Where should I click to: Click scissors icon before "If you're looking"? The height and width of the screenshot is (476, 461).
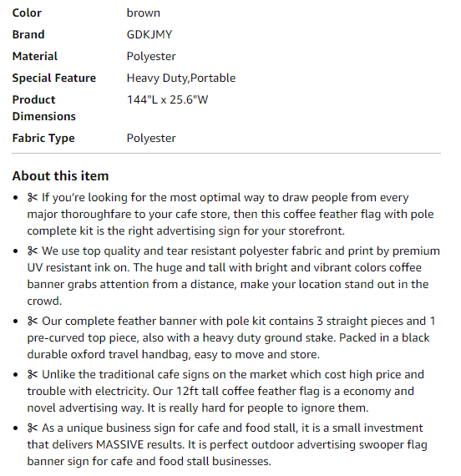pos(33,198)
